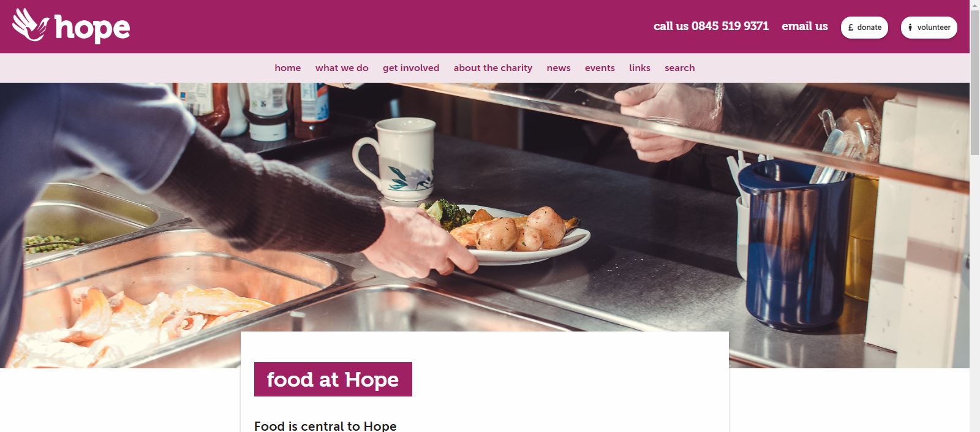
Task: Open the events menu item
Action: (x=600, y=68)
